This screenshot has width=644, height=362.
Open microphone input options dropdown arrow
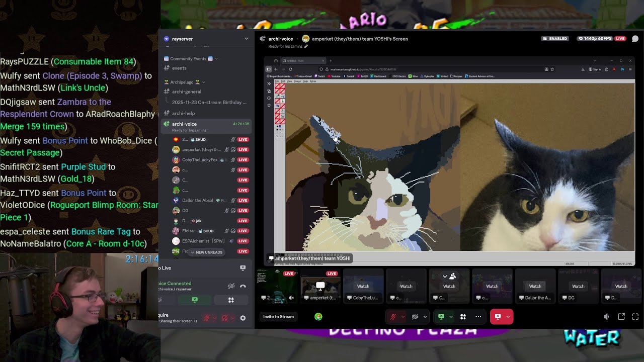tap(403, 317)
